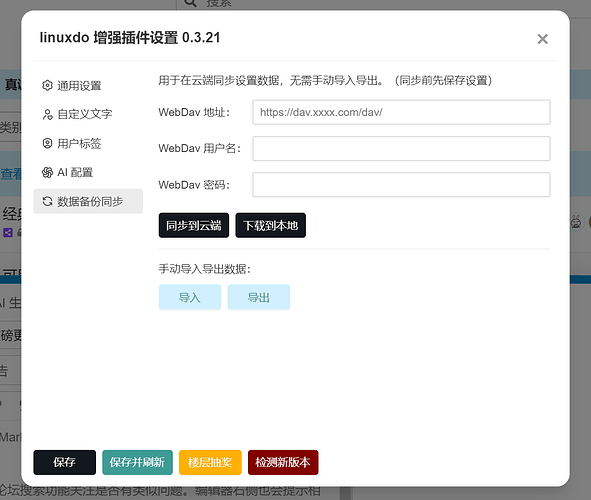Click the gear icon beside 通用设置
Image resolution: width=591 pixels, height=500 pixels.
click(47, 86)
